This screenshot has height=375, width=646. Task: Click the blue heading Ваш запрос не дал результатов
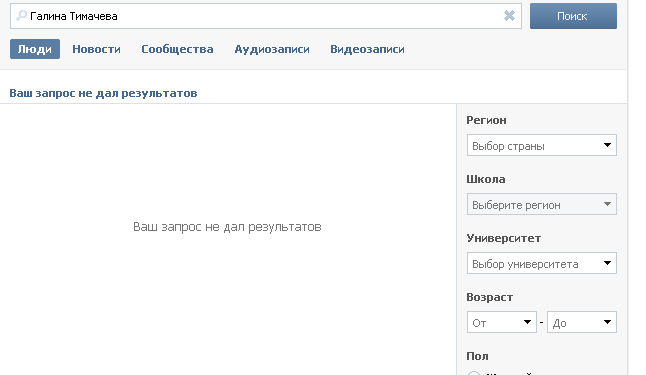(103, 93)
